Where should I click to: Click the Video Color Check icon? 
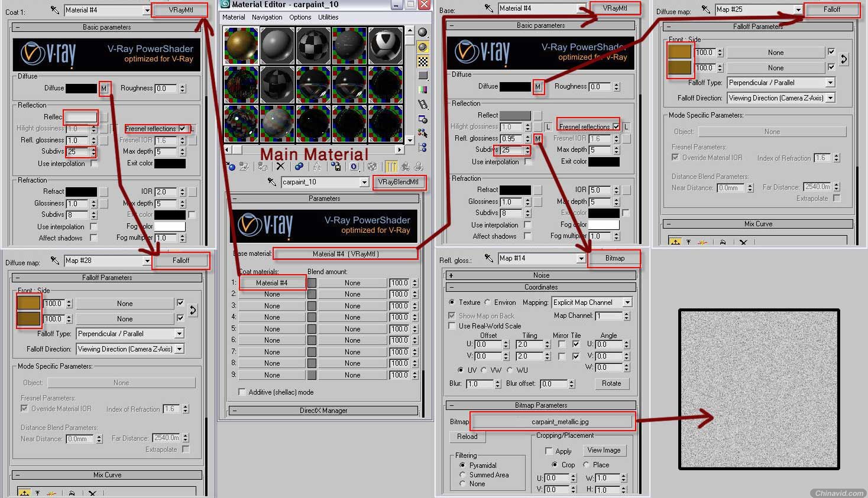click(x=423, y=89)
